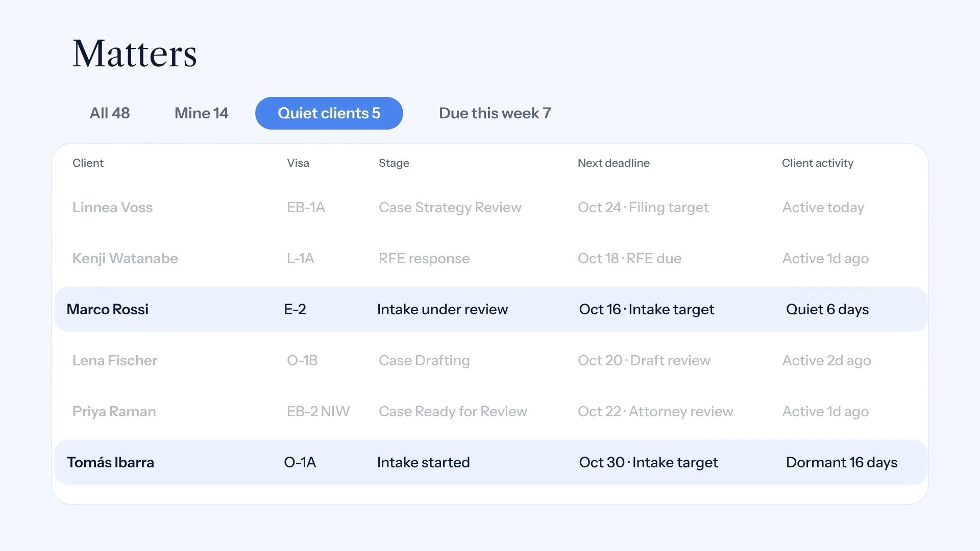Click Priya Raman's Active 1d ago status

point(825,412)
